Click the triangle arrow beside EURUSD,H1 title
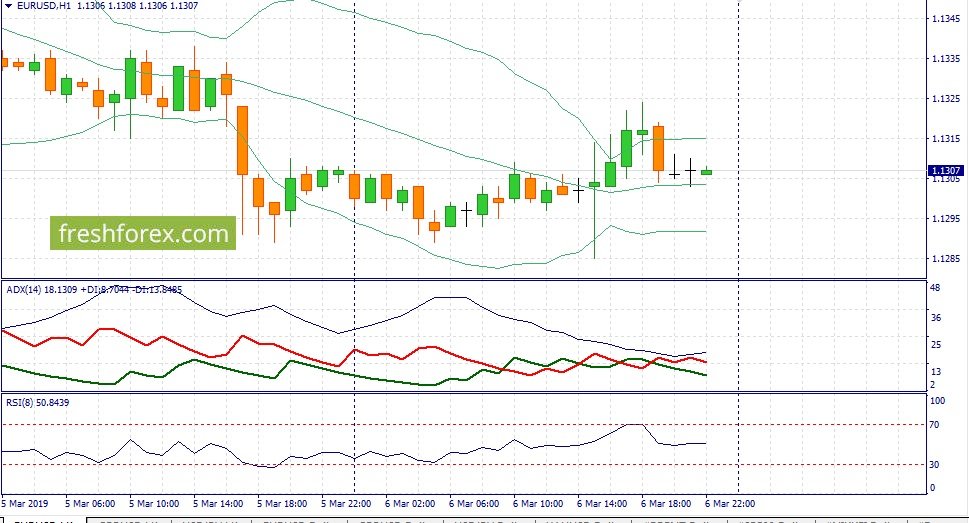This screenshot has height=523, width=969. coord(8,6)
